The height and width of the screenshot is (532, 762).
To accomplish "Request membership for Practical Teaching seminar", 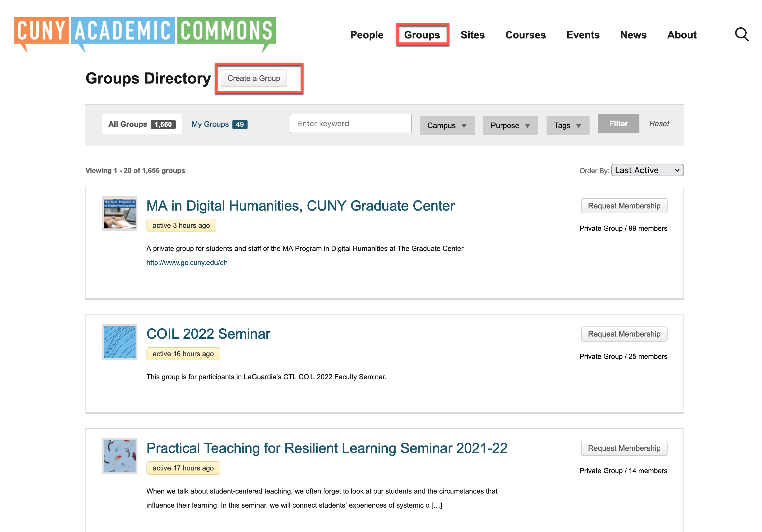I will pyautogui.click(x=624, y=448).
